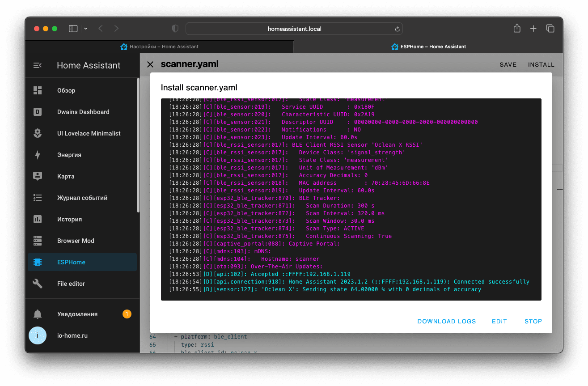Click the Уведомления bell icon

pyautogui.click(x=38, y=314)
